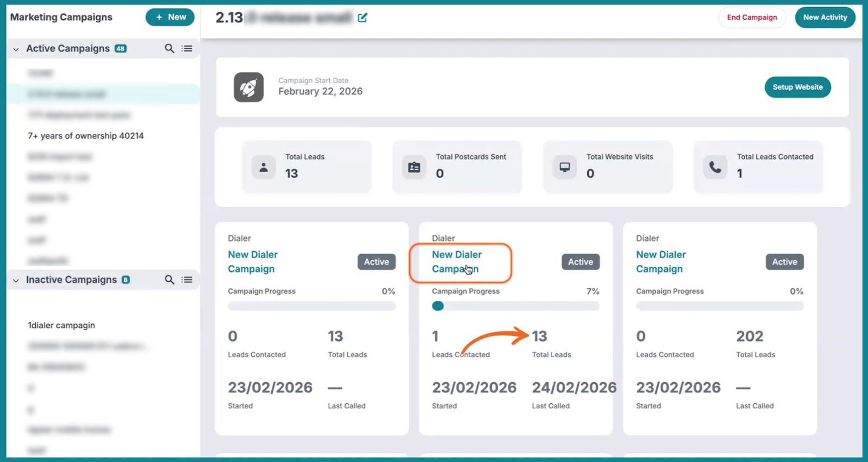868x462 pixels.
Task: Open the Inactive Campaigns list view icon
Action: point(187,280)
